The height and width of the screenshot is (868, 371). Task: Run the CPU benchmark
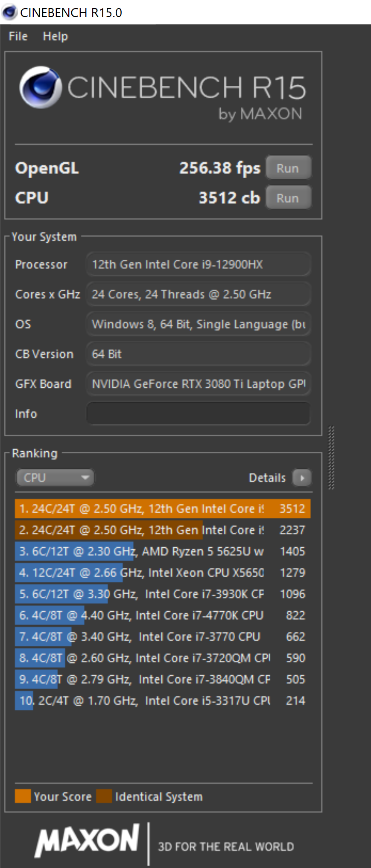[288, 197]
